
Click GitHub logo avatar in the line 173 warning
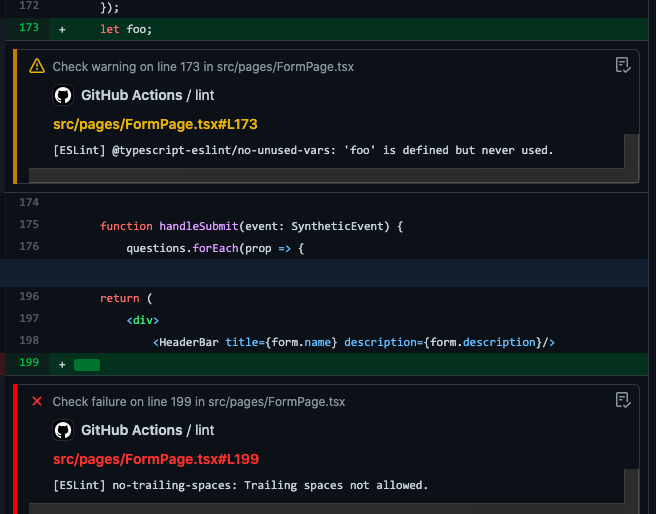(63, 95)
